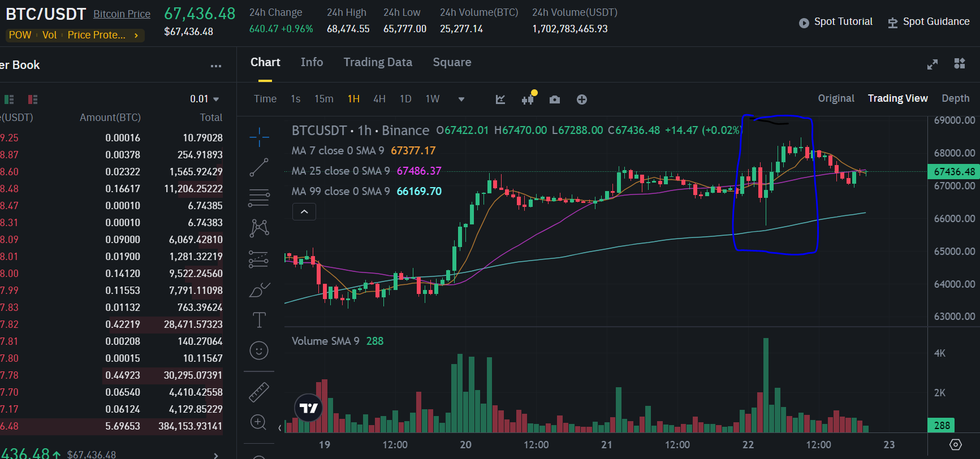The image size is (980, 459).
Task: Click the Price Prote... tag
Action: pos(97,35)
